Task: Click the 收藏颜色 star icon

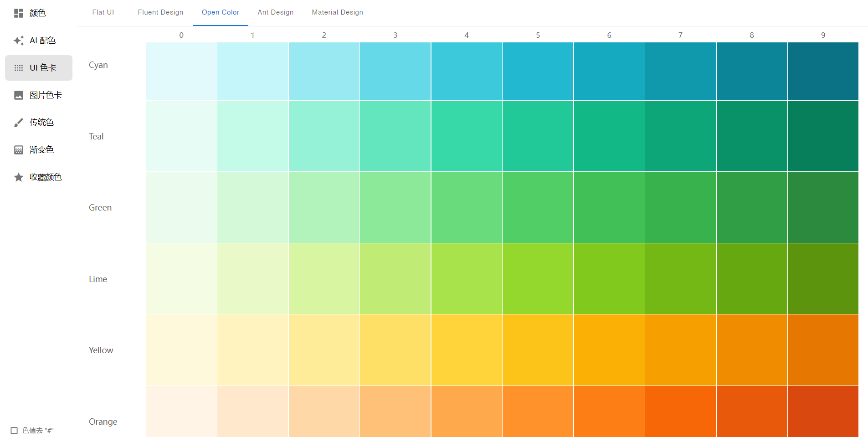Action: [x=19, y=177]
